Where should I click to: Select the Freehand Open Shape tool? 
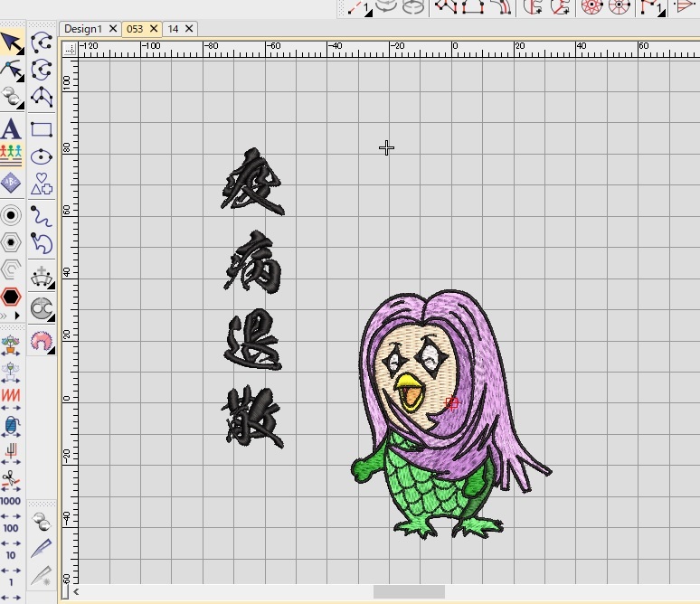tap(42, 216)
